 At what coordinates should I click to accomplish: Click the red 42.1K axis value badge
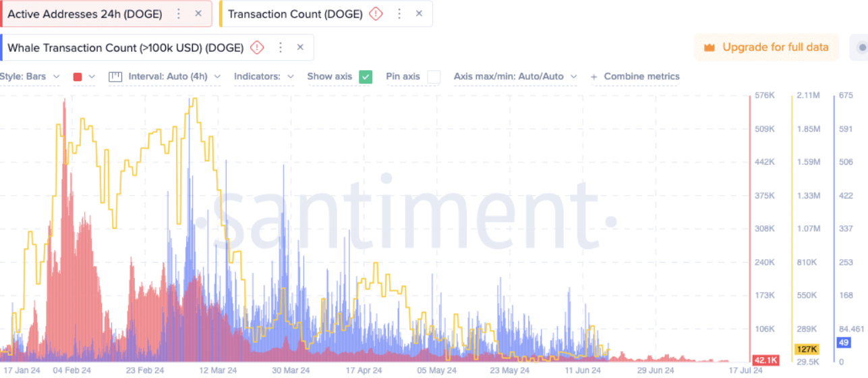(765, 360)
